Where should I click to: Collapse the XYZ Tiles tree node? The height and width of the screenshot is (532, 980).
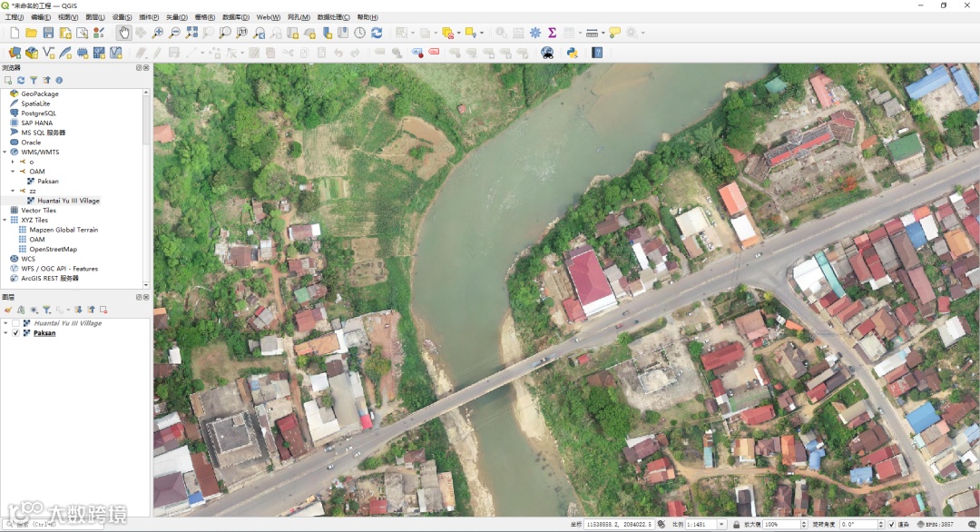[x=5, y=220]
